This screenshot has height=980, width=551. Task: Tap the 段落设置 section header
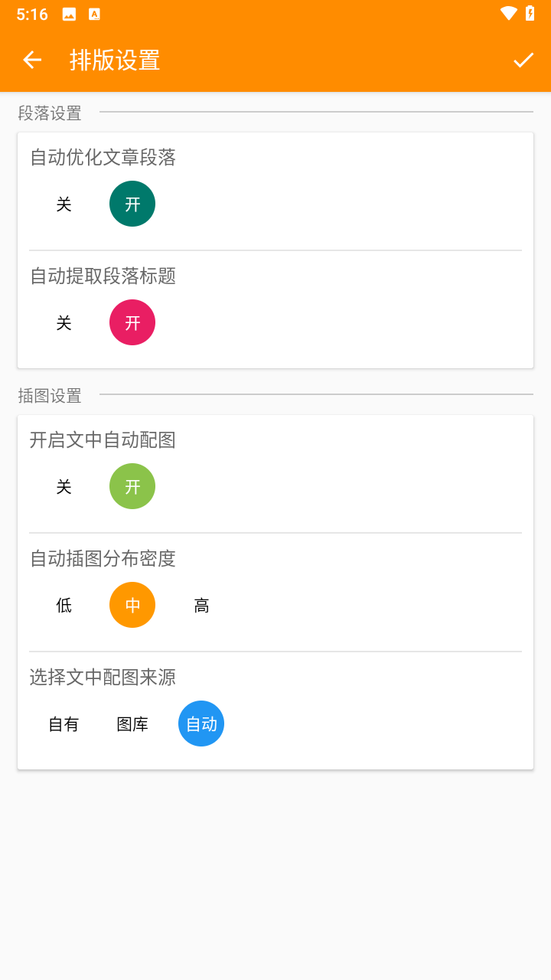50,113
